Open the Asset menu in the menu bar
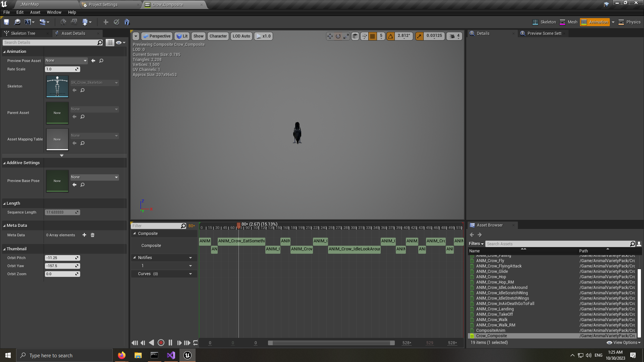Viewport: 644px width, 362px height. pyautogui.click(x=35, y=12)
